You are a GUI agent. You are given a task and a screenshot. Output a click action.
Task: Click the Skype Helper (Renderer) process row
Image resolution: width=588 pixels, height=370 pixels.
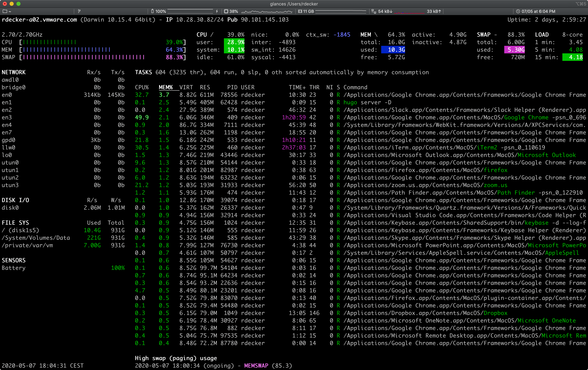361,238
